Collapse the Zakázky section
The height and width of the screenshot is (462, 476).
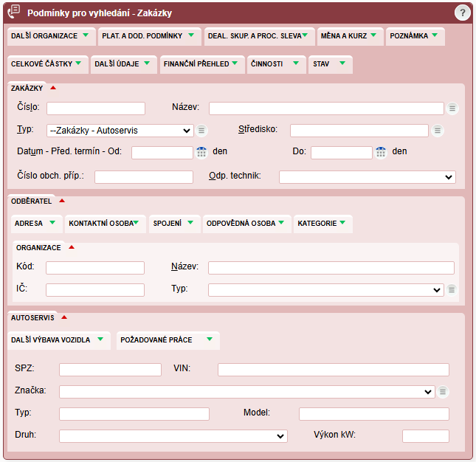(x=53, y=88)
